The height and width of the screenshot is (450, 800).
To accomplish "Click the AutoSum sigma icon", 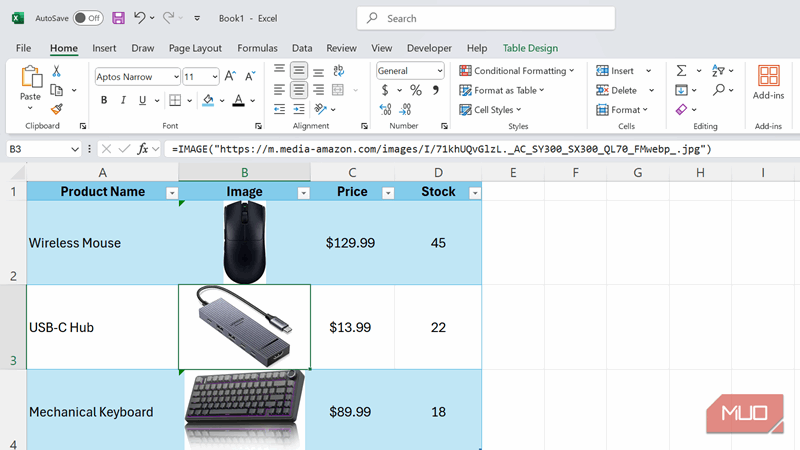I will pos(681,71).
